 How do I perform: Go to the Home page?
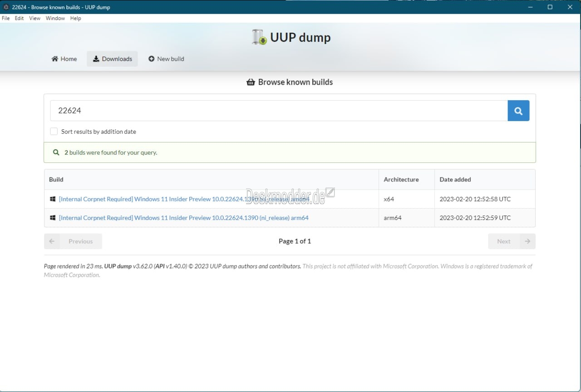click(64, 59)
